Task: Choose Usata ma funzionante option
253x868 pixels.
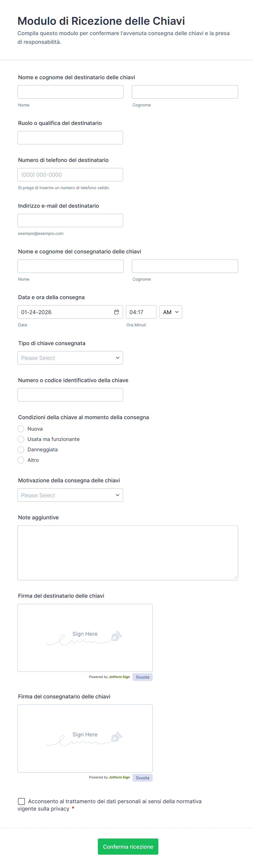Action: coord(21,439)
